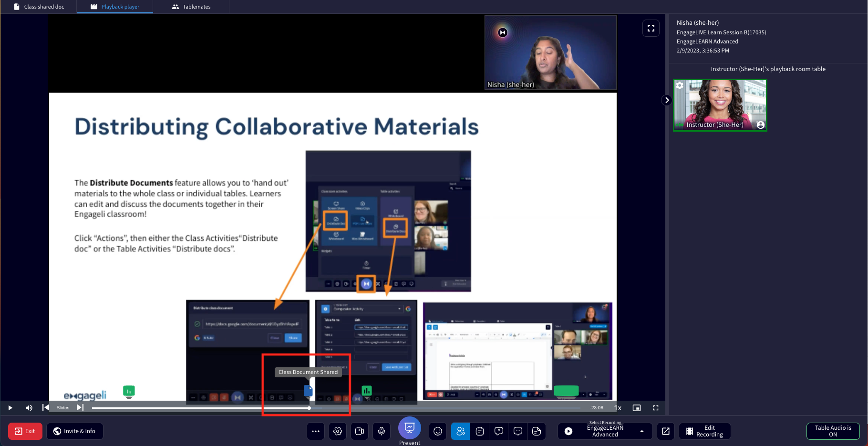This screenshot has width=868, height=446.
Task: Toggle the camera on or off
Action: (360, 431)
